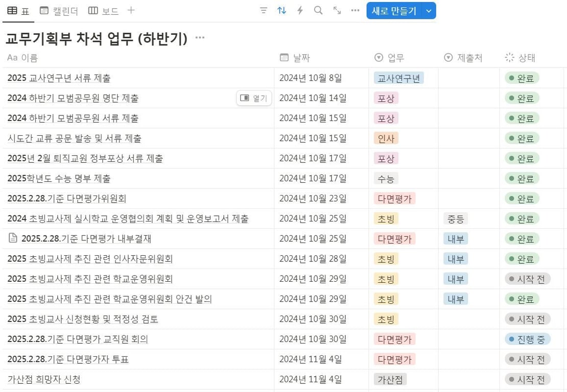Click the 인사 tag in 업무 column
Screen dimensions: 567x392
point(386,138)
